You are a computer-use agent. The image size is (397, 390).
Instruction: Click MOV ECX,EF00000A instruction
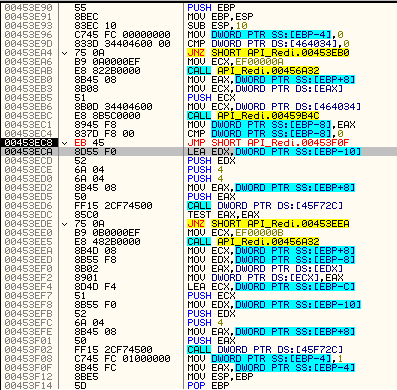coord(235,61)
